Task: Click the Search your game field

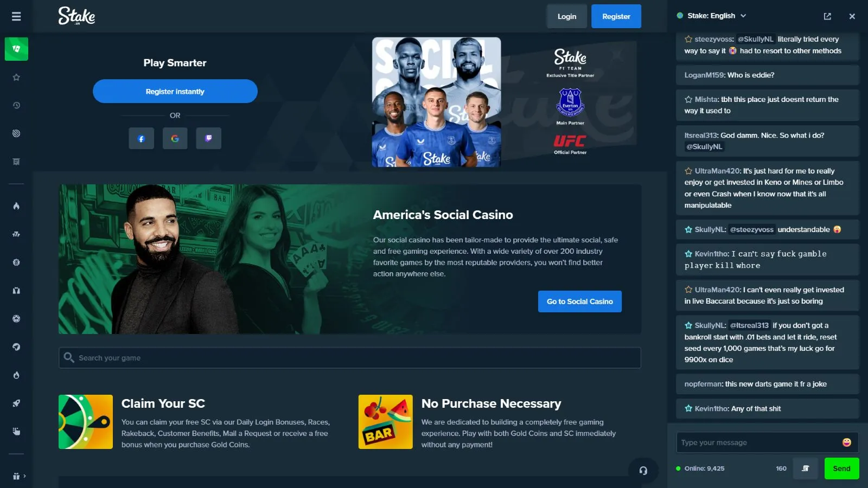Action: (x=350, y=358)
